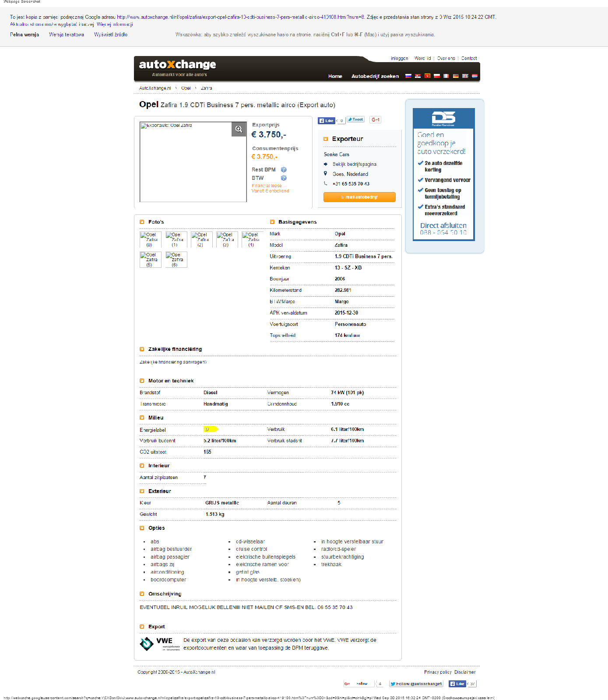The height and width of the screenshot is (700, 608).
Task: Open Opel Zafira (0) photo thumbnail
Action: point(151,240)
